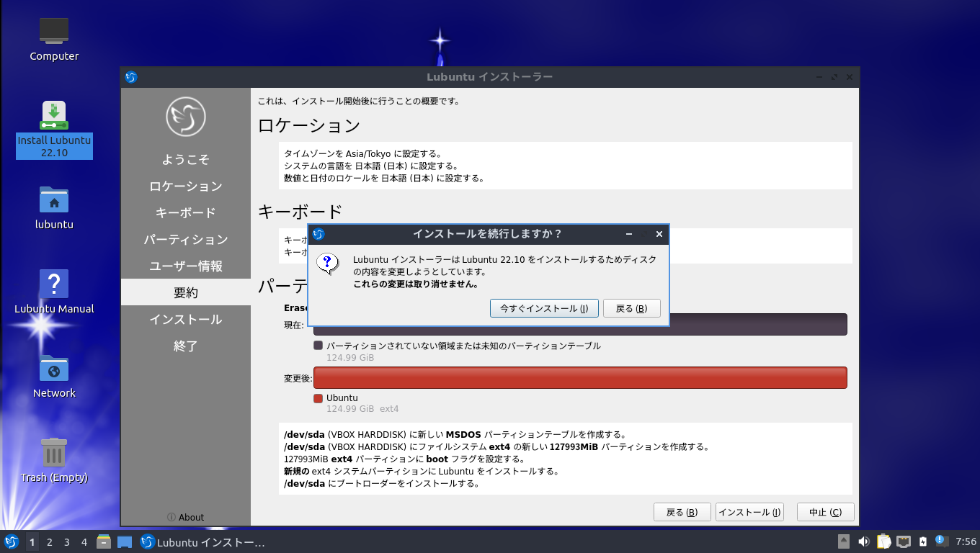The height and width of the screenshot is (553, 980).
Task: Open the wired network tray icon
Action: pyautogui.click(x=904, y=541)
